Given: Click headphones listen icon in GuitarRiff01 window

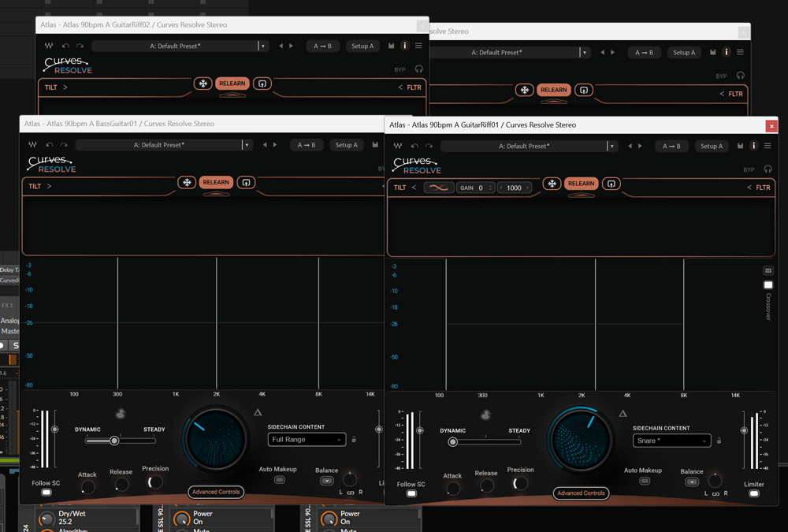Looking at the screenshot, I should point(768,169).
